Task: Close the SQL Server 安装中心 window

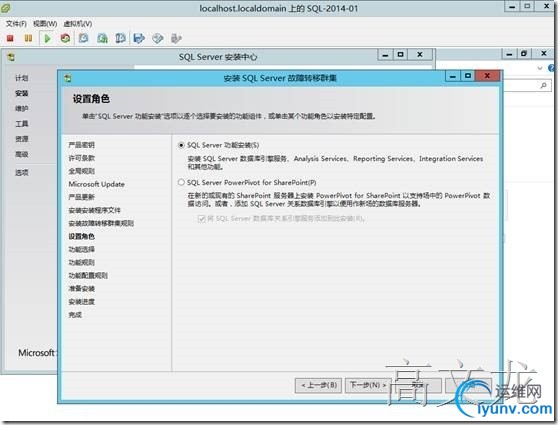Action: (x=420, y=55)
